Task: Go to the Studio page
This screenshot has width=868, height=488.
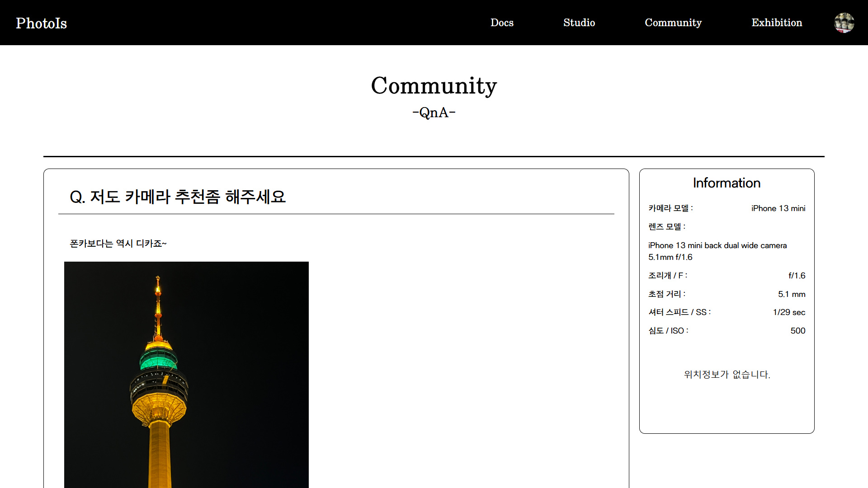Action: pyautogui.click(x=579, y=23)
